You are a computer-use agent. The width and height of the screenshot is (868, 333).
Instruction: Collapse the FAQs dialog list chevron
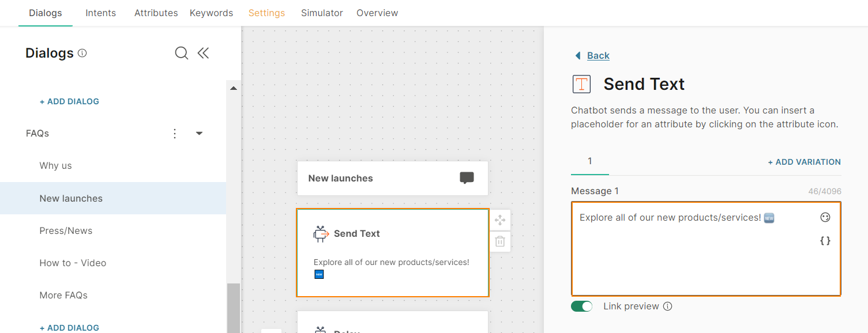[x=199, y=133]
